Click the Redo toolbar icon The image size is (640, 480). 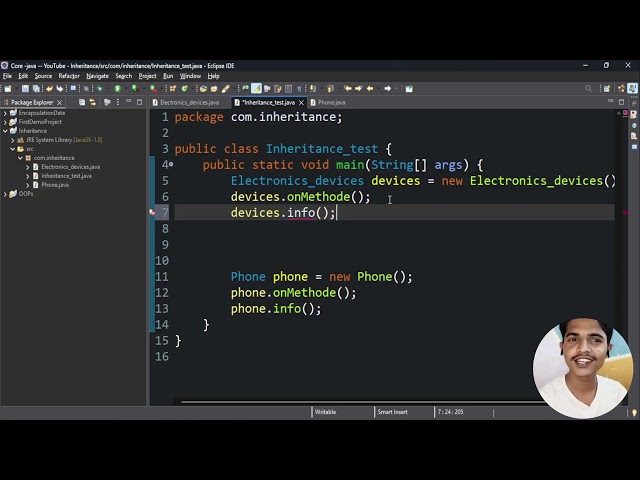tap(60, 89)
